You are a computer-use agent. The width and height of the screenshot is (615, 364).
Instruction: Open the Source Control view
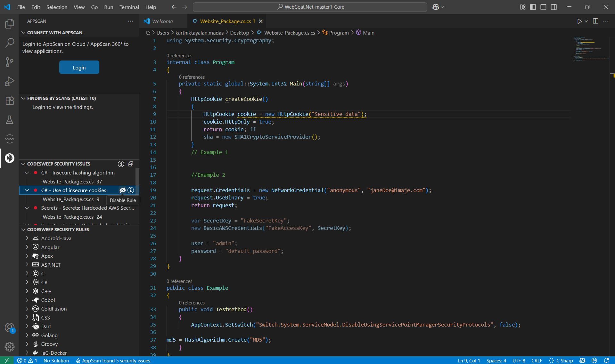10,62
